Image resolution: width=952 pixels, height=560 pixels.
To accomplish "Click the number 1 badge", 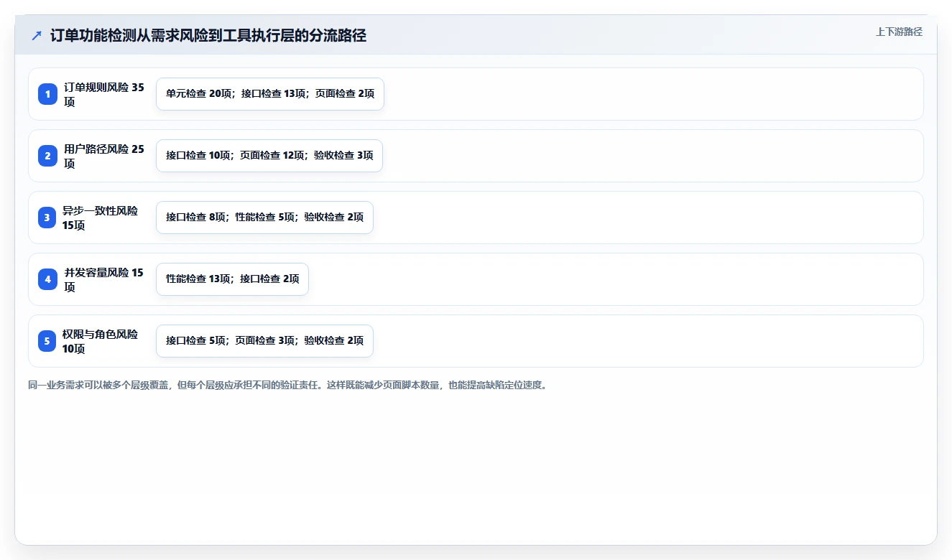I will point(47,94).
